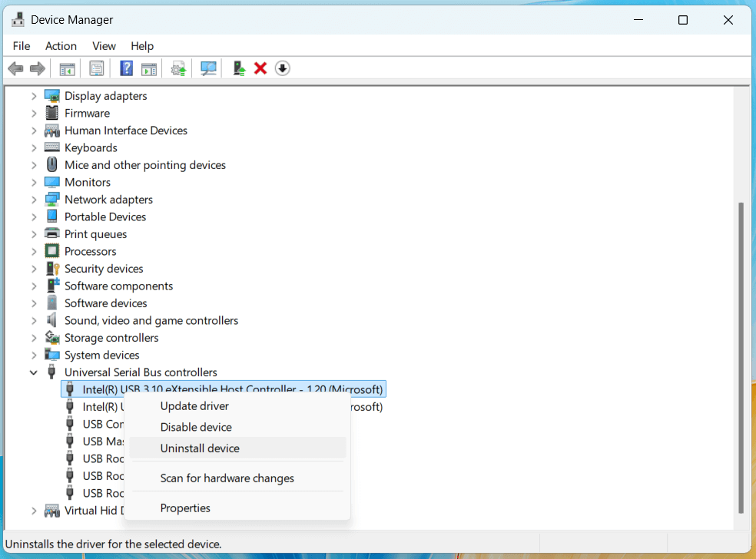This screenshot has height=559, width=756.
Task: Click the Show/Hide Console Tree icon
Action: [x=66, y=68]
